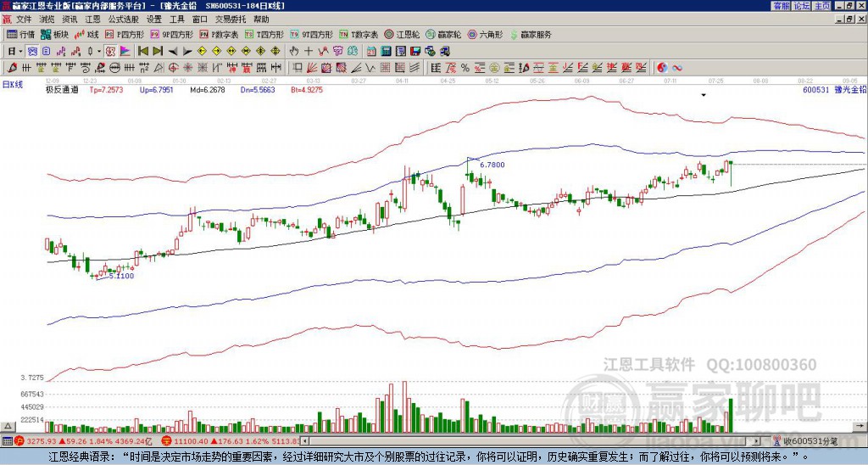Click the blue infinity loop icon
The height and width of the screenshot is (465, 868).
pos(677,68)
